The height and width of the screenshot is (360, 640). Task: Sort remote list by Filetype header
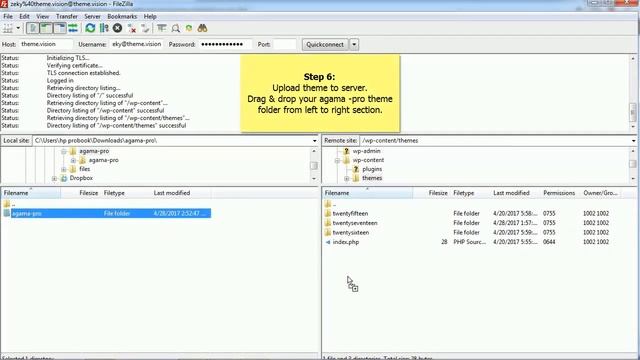pos(469,193)
